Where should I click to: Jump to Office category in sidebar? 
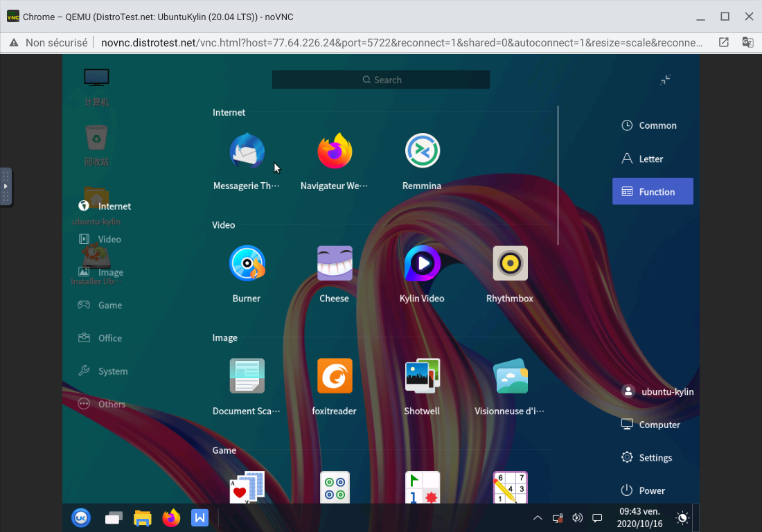coord(100,338)
